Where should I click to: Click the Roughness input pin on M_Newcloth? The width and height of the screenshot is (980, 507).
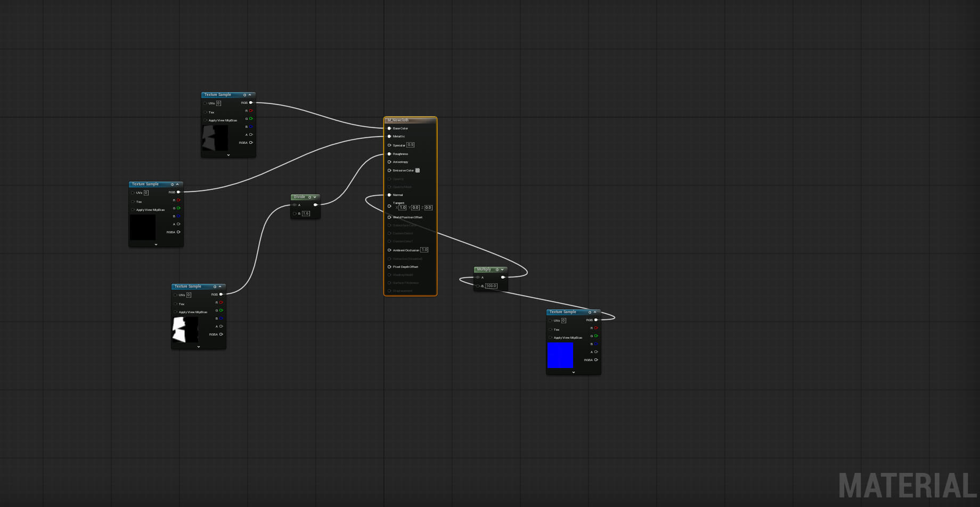pos(389,154)
